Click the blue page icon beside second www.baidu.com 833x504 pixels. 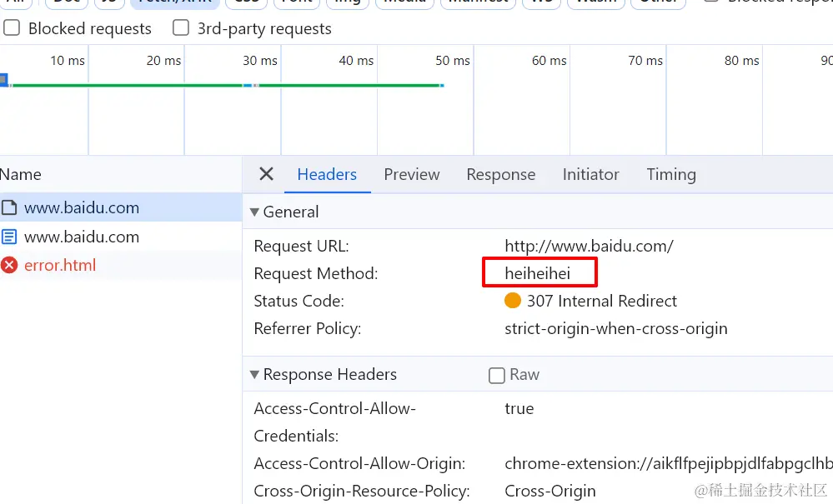pos(9,237)
